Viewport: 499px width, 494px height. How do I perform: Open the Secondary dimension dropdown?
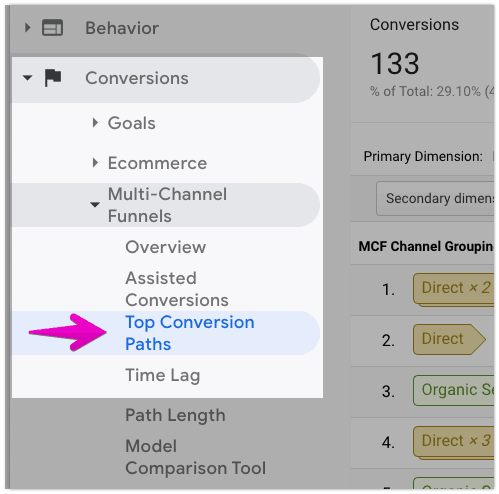435,198
